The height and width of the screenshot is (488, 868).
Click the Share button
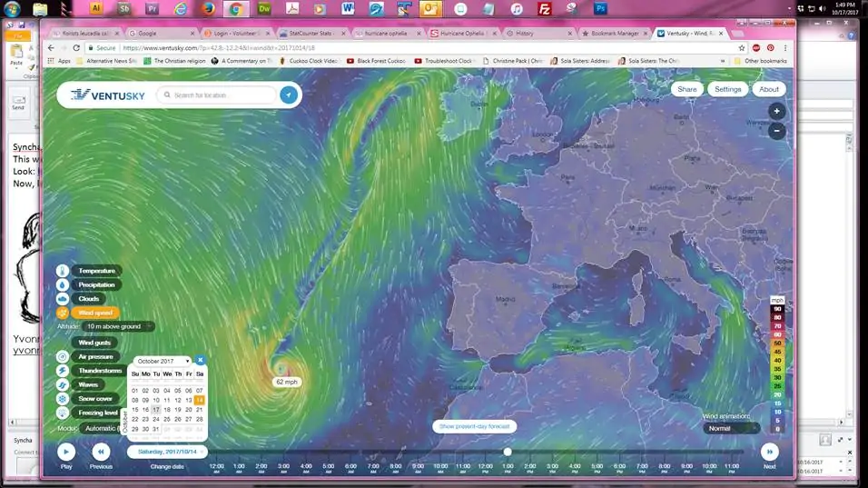tap(687, 89)
